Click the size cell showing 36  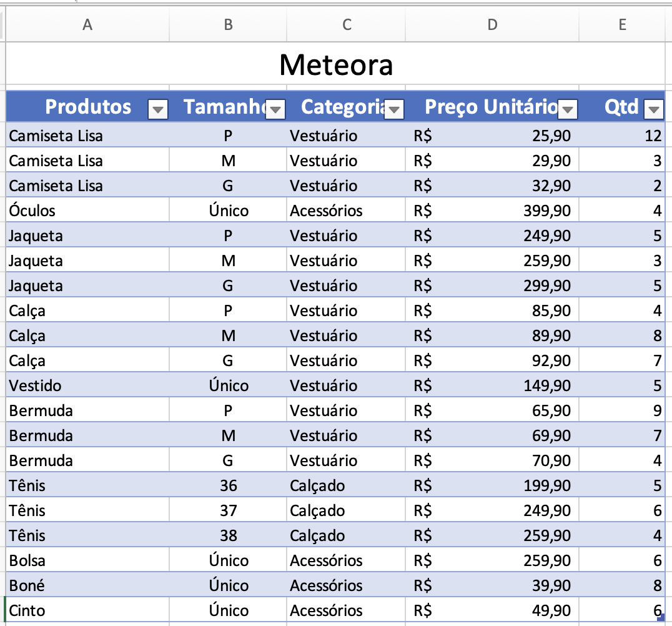tap(228, 485)
